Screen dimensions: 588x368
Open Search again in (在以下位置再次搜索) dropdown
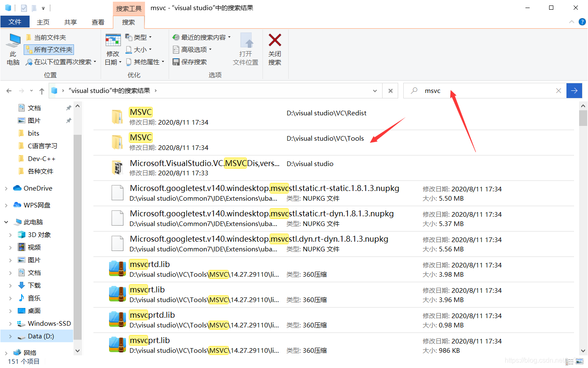61,62
